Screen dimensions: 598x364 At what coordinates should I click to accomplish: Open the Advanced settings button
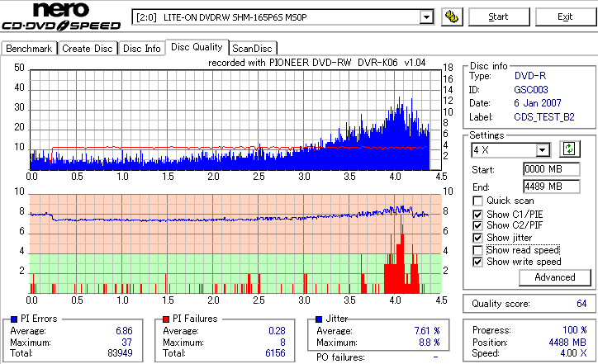tap(555, 277)
